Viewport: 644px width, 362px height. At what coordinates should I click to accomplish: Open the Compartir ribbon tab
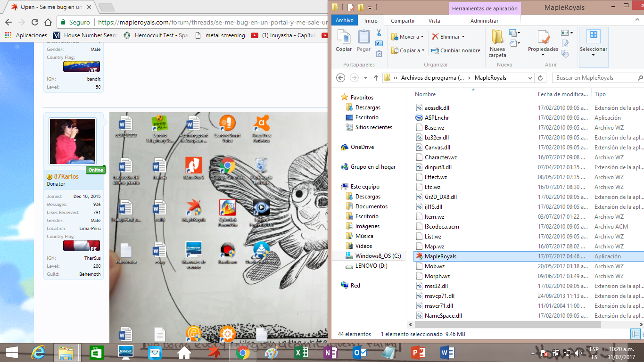pos(403,21)
